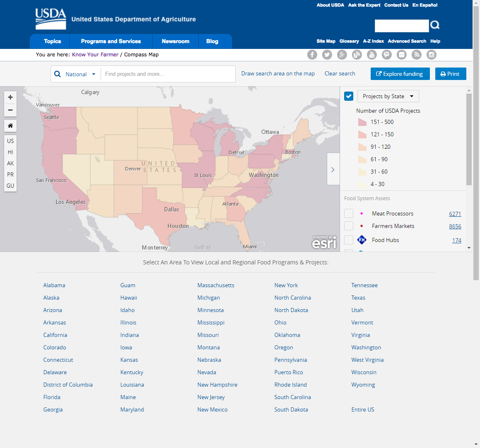Open the USDA Twitter icon

pos(327,55)
